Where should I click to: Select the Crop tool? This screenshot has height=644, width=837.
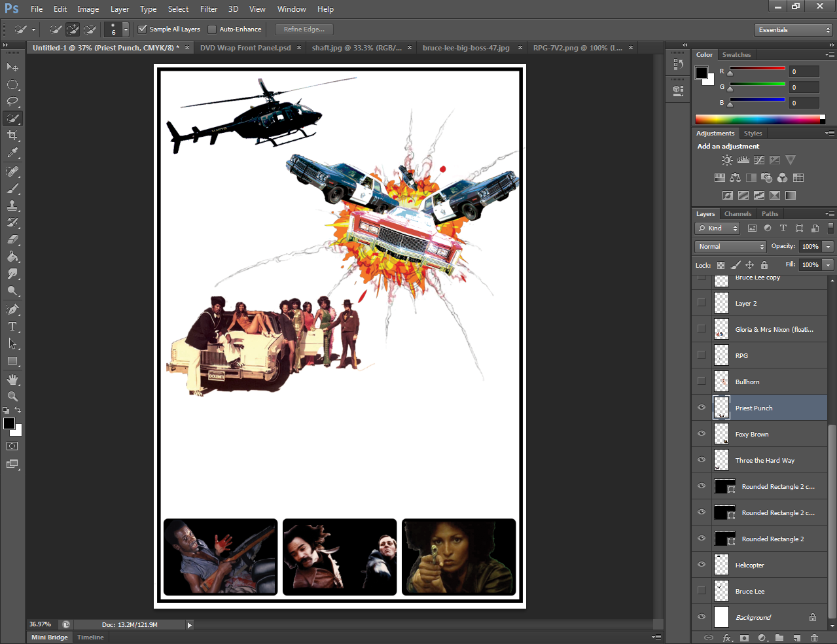click(12, 135)
